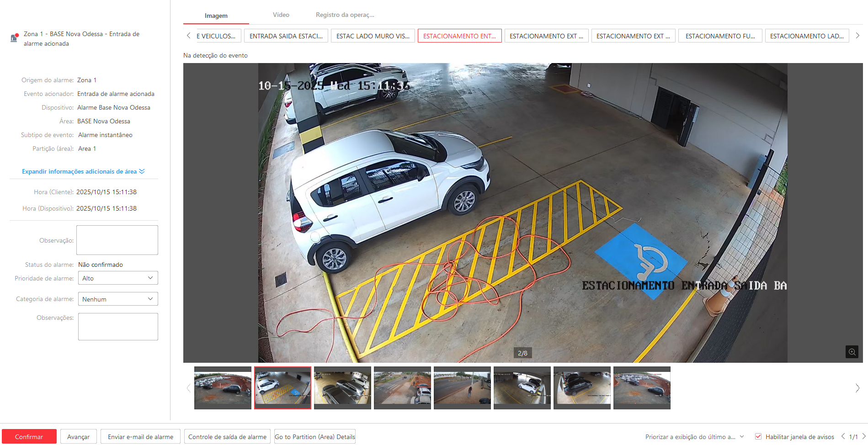The width and height of the screenshot is (868, 445).
Task: Toggle Habilitar janela de avisos checkbox
Action: click(758, 436)
